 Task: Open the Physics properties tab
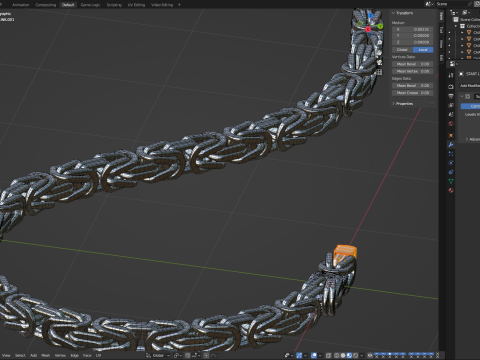(x=451, y=163)
